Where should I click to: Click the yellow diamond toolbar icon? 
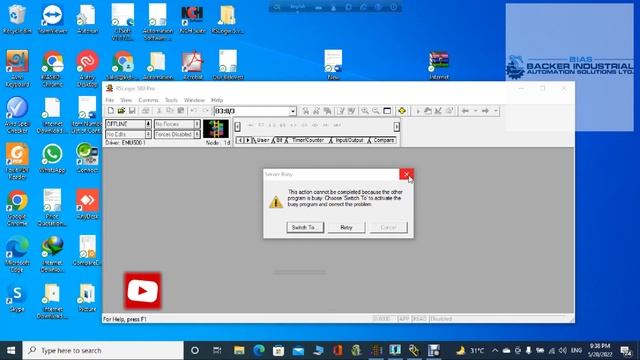[402, 111]
